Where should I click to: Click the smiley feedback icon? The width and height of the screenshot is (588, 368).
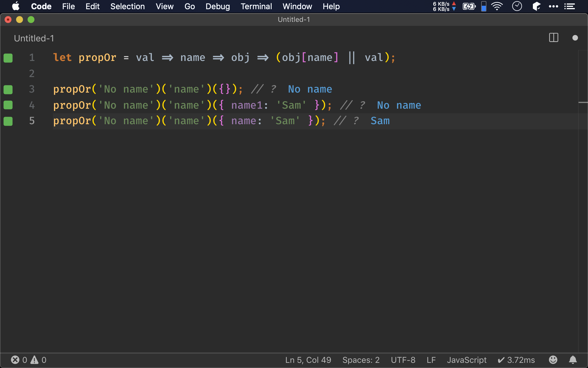[553, 360]
